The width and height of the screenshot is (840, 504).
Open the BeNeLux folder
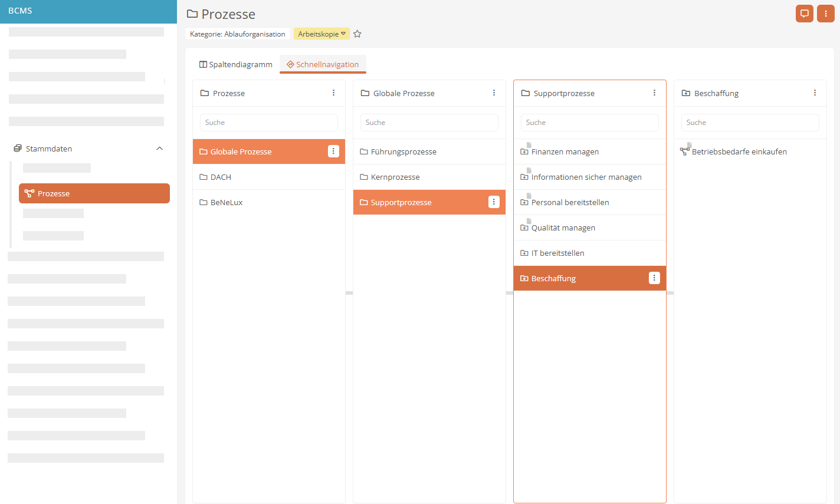click(x=269, y=202)
